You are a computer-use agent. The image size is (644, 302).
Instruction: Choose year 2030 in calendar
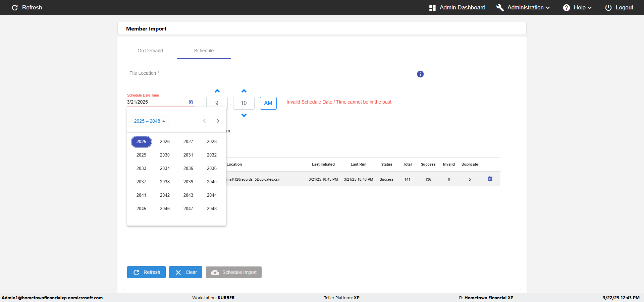tap(165, 155)
